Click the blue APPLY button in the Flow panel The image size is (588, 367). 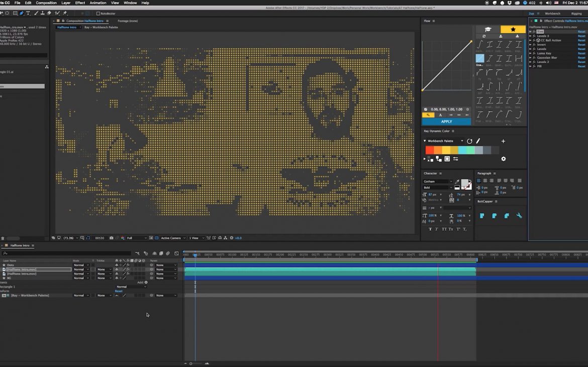pyautogui.click(x=446, y=121)
